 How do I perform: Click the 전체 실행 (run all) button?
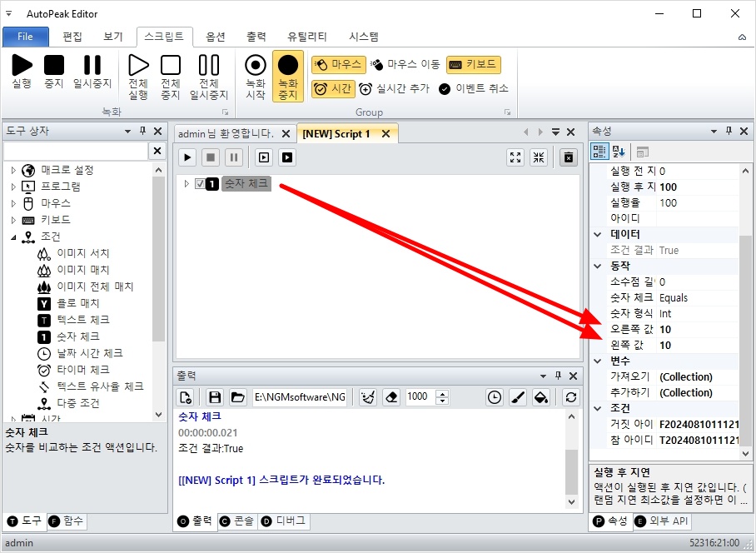click(x=138, y=77)
